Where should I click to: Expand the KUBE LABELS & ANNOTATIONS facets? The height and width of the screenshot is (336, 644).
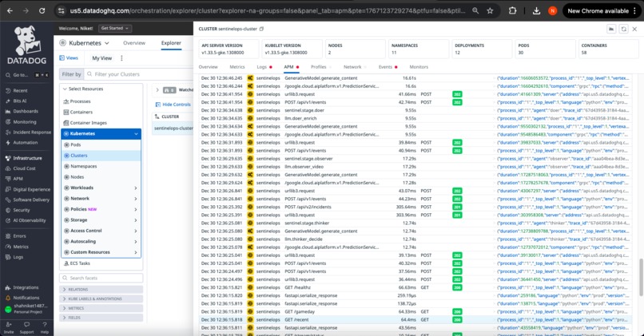coord(101,298)
